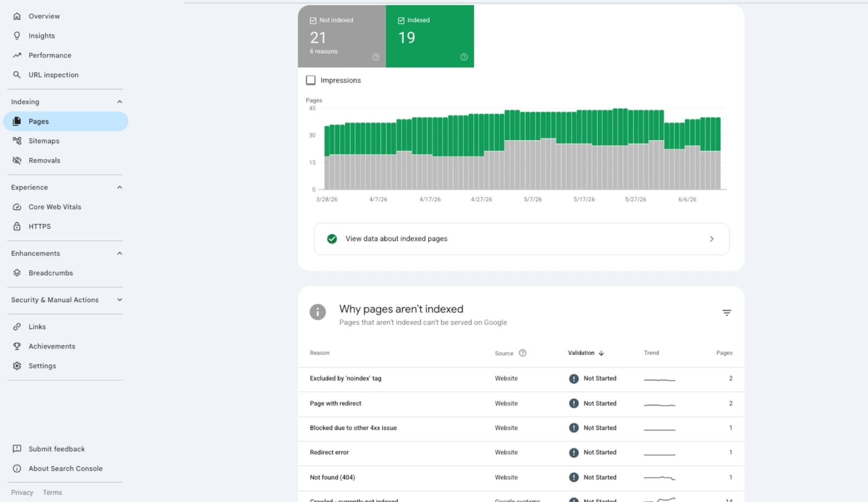Click the Core Web Vitals gauge icon

[17, 207]
